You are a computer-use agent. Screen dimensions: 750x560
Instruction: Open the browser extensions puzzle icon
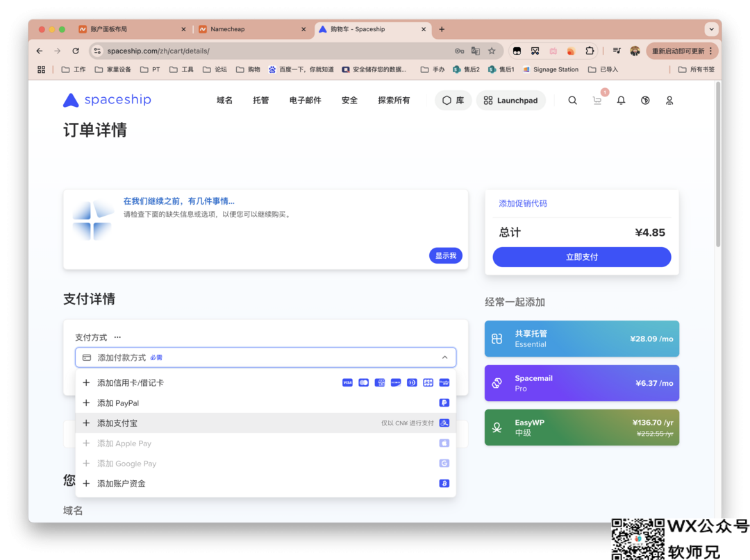click(x=590, y=51)
